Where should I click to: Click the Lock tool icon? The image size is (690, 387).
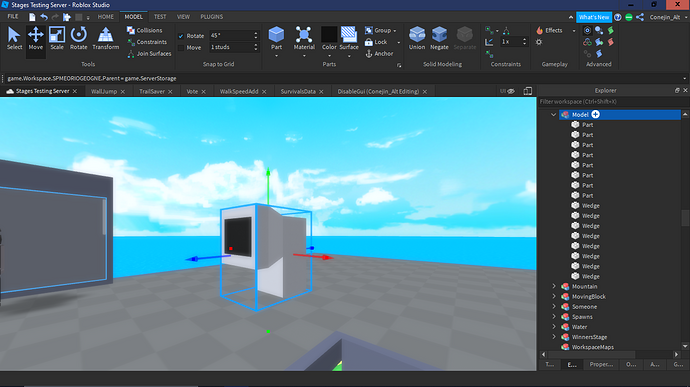[x=369, y=42]
